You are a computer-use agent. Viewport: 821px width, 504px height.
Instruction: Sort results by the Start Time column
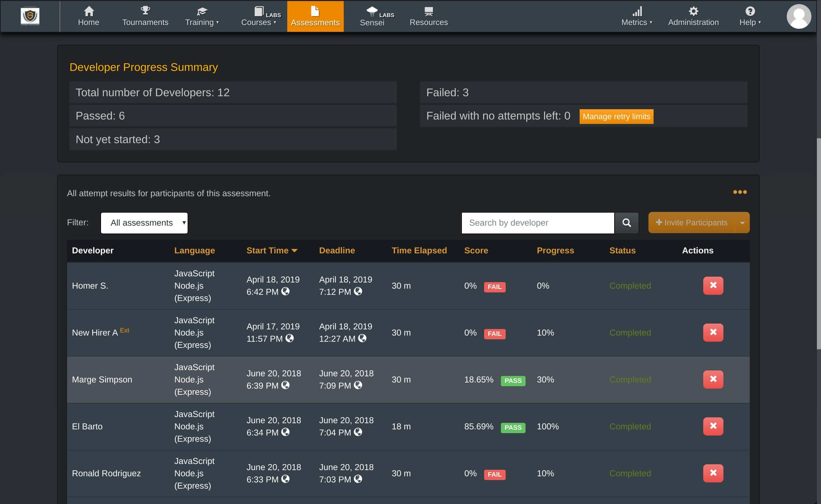(272, 250)
